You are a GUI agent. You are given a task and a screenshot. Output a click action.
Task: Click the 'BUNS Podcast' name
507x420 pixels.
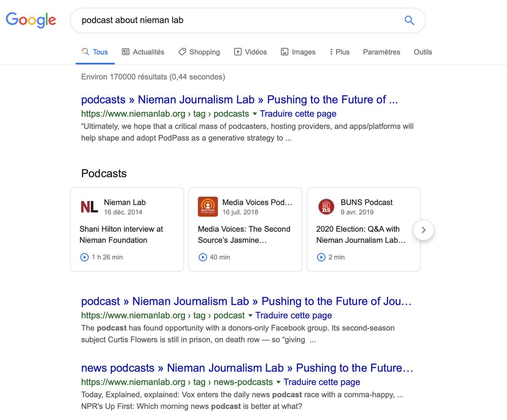367,202
